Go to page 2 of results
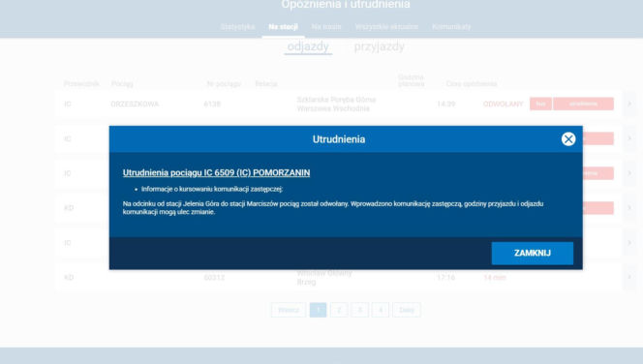Viewport: 643px width, 364px height. pyautogui.click(x=339, y=310)
